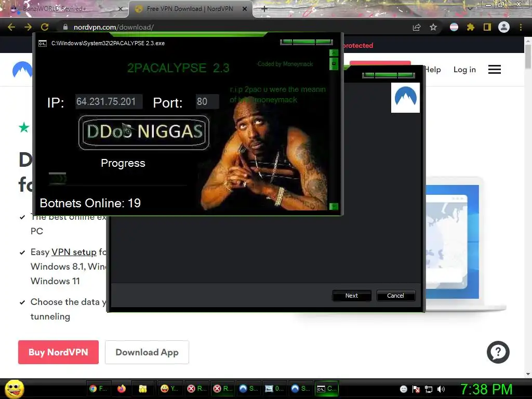Open the Log in link

tap(464, 70)
